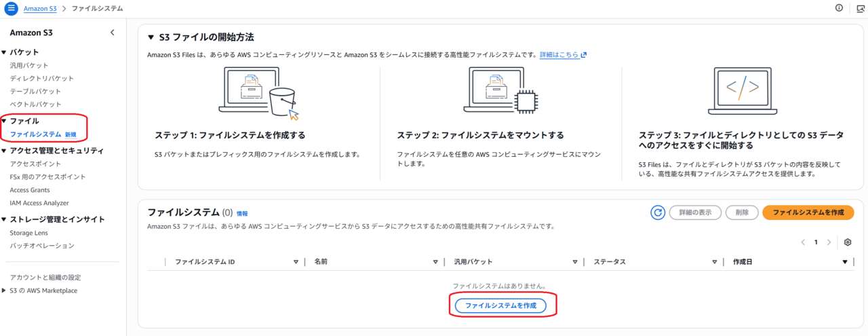Viewport: 868px width, 336px height.
Task: Sort table by 作成日 column
Action: point(844,262)
